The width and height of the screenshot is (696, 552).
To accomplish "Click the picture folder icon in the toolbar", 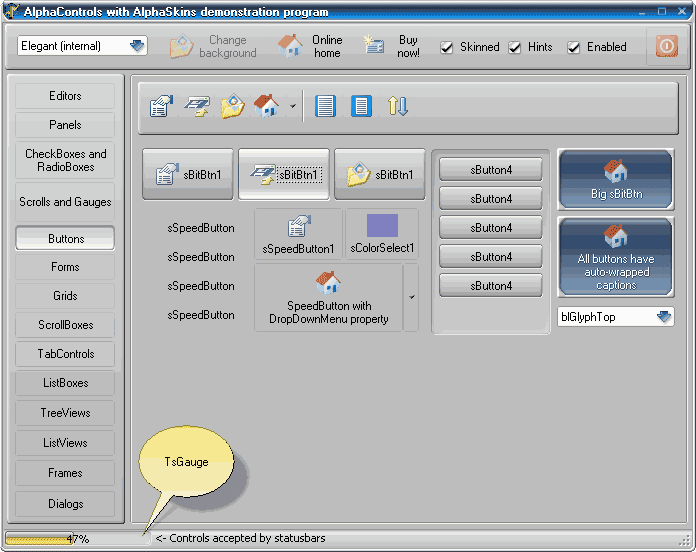I will 233,106.
